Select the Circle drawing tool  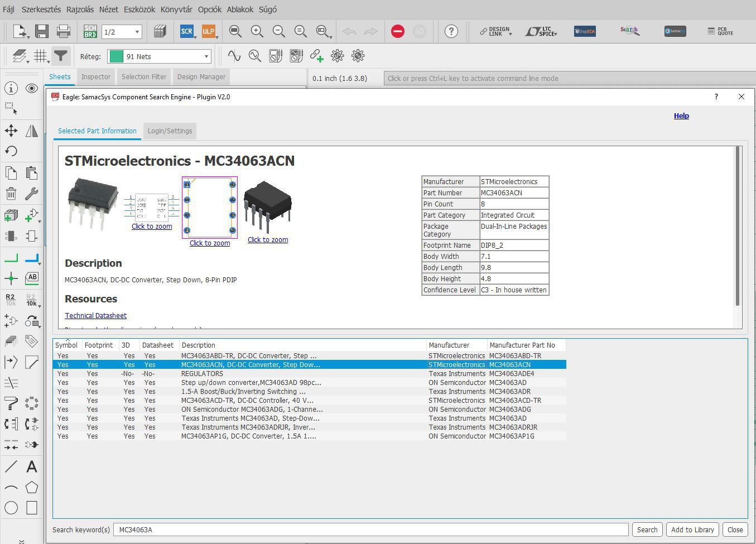[x=11, y=508]
